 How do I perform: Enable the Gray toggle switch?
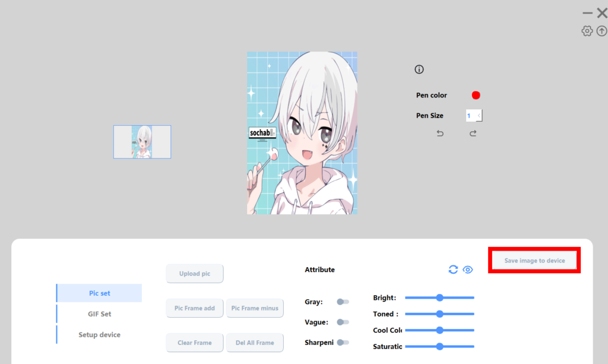(343, 302)
